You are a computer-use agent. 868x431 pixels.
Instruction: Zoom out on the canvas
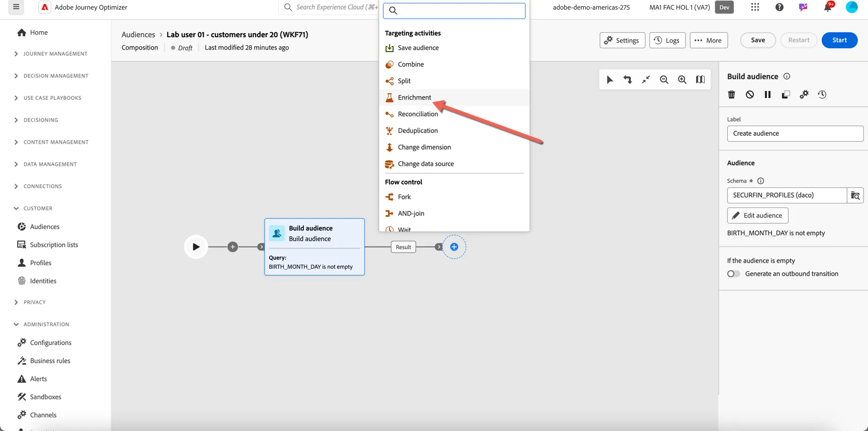[664, 79]
